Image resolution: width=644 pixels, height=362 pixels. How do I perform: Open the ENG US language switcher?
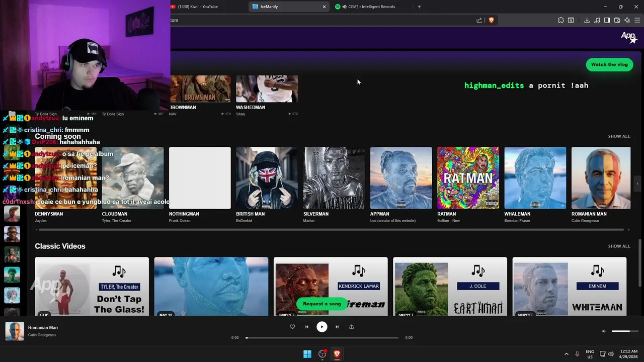590,354
